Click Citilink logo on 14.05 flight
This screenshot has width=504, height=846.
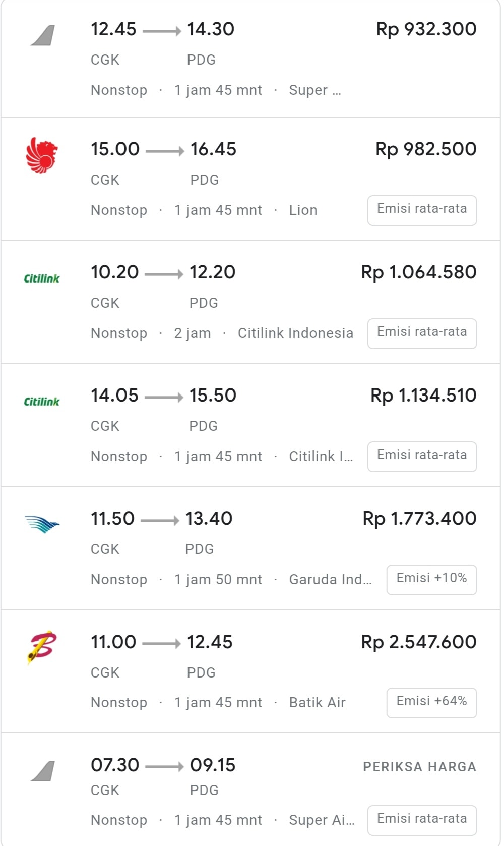42,402
